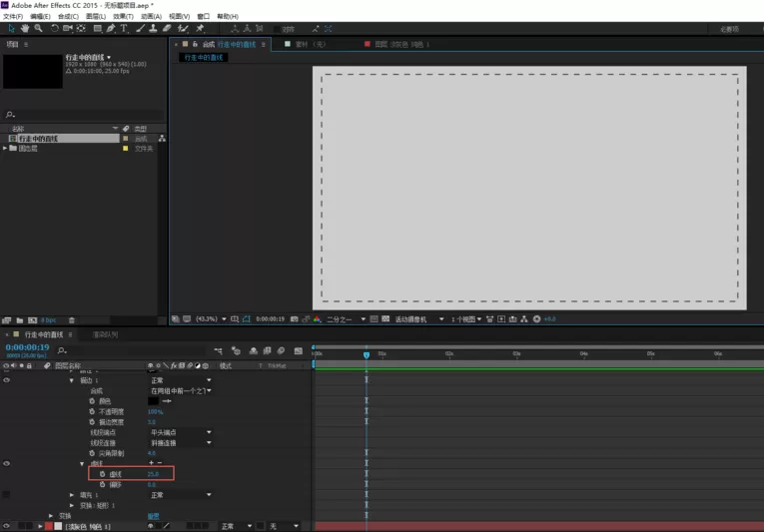Toggle hide shy layers icon in timeline

click(254, 350)
